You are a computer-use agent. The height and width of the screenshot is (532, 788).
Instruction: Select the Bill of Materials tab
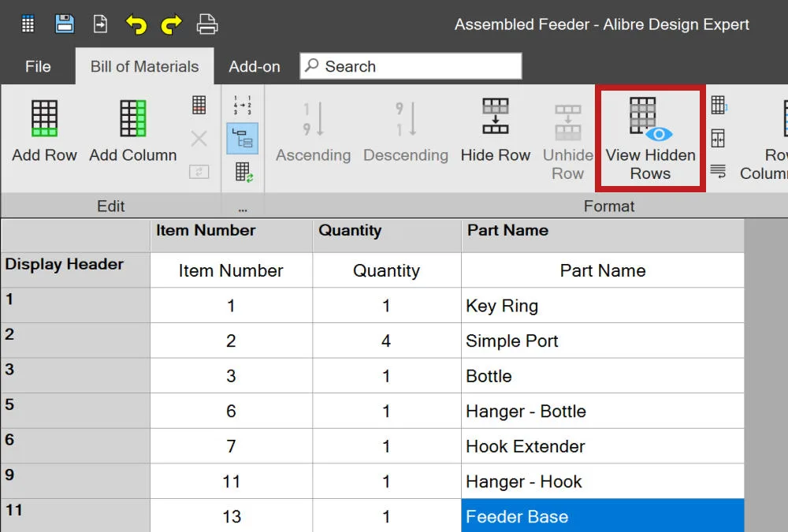pyautogui.click(x=145, y=66)
